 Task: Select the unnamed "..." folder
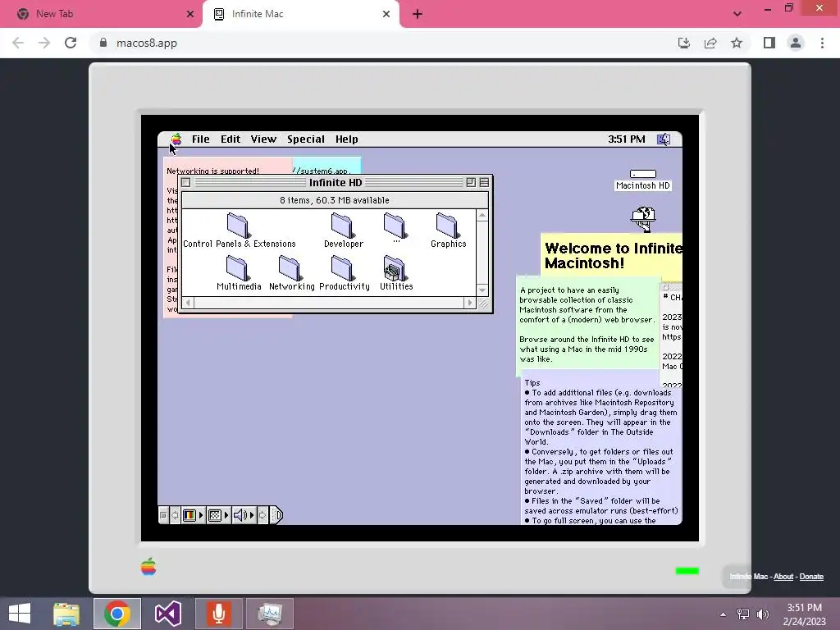pyautogui.click(x=395, y=226)
